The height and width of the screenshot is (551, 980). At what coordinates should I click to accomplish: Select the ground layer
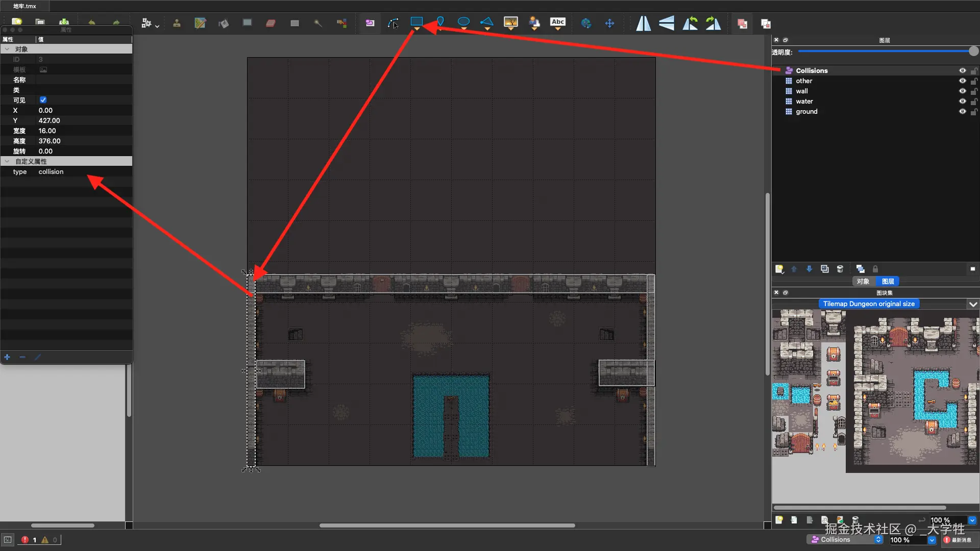click(806, 112)
